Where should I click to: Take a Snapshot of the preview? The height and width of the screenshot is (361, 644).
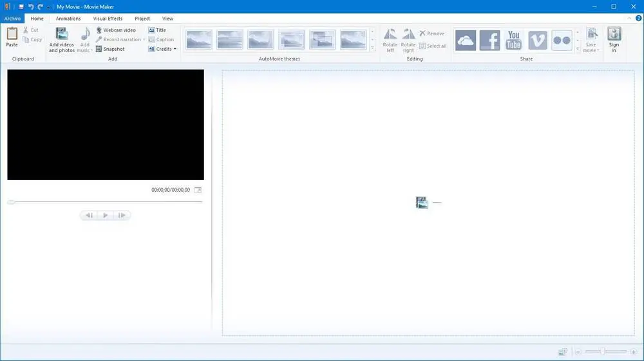coord(111,49)
